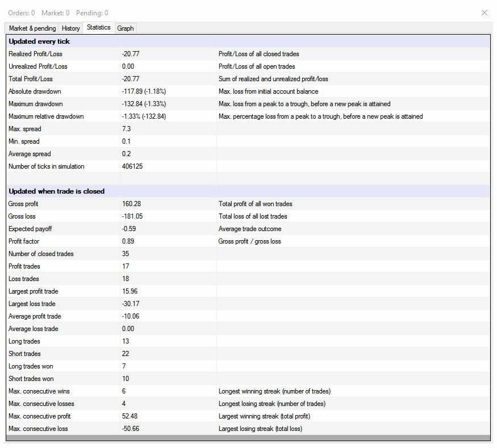The image size is (497, 448).
Task: Select Max. consecutive profit value 52.48
Action: click(130, 416)
